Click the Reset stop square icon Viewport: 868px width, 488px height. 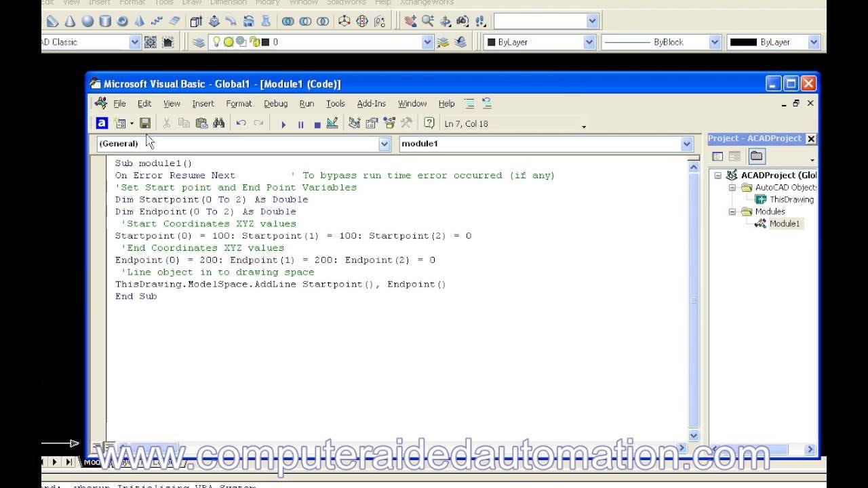click(317, 124)
